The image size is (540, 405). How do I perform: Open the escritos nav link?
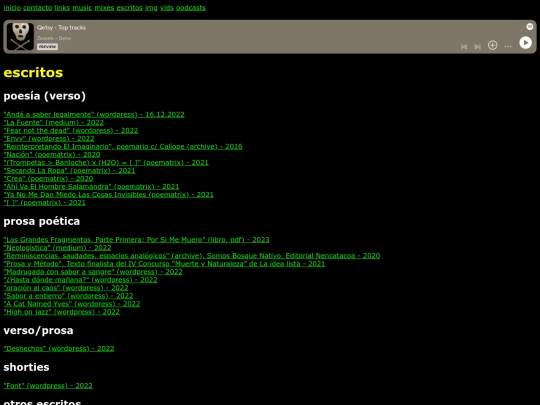tap(129, 8)
